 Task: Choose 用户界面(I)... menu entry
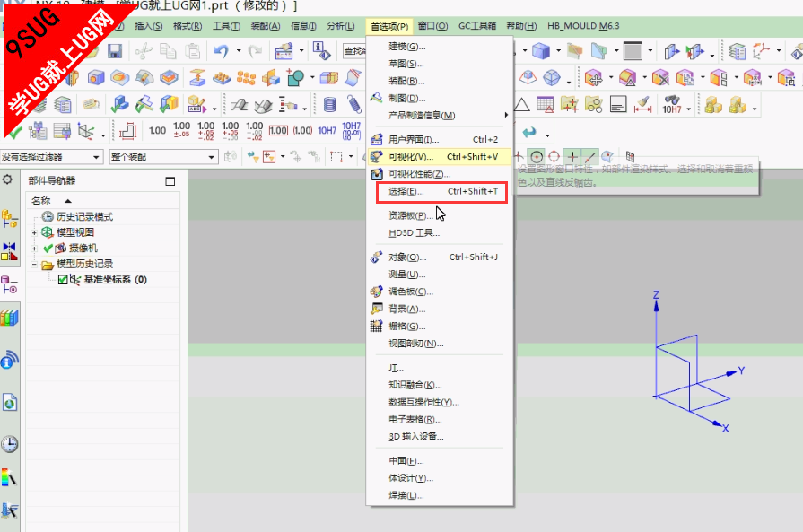(440, 139)
